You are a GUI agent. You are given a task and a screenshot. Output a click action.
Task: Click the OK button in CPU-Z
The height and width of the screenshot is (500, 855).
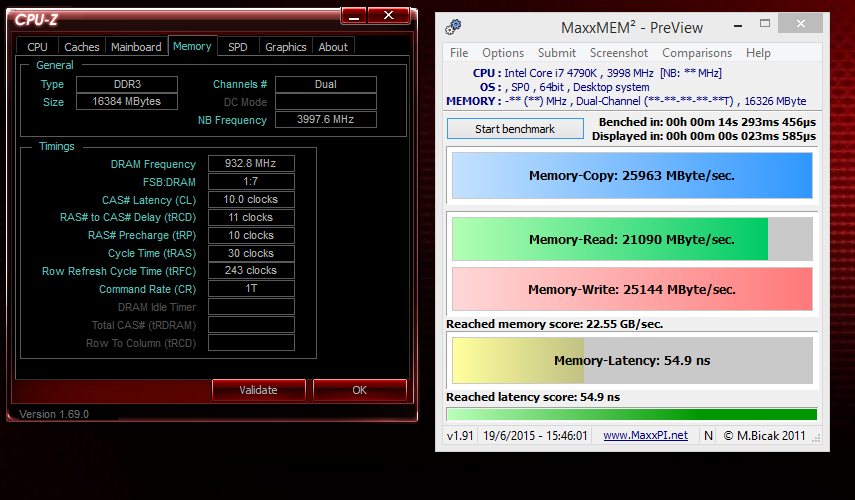coord(359,390)
